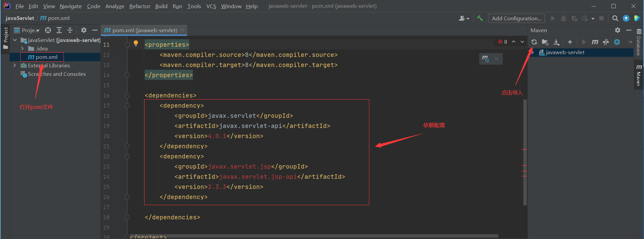Image resolution: width=644 pixels, height=239 pixels.
Task: Add Maven project with the plus icon
Action: (x=570, y=42)
